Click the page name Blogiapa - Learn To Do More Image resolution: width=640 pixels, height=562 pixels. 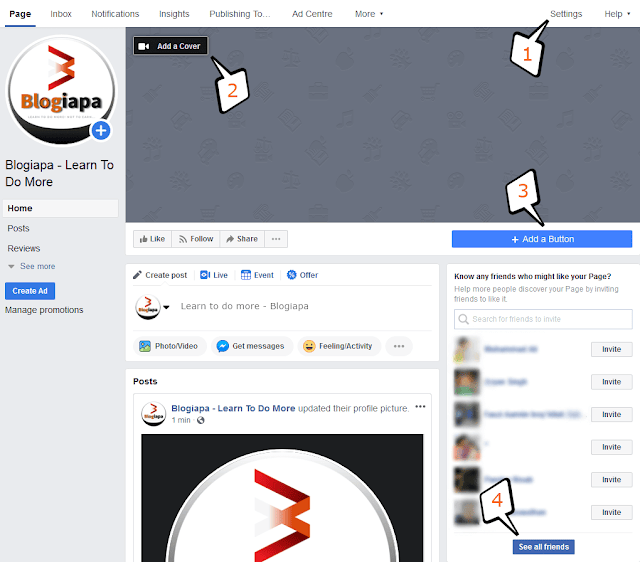[59, 173]
